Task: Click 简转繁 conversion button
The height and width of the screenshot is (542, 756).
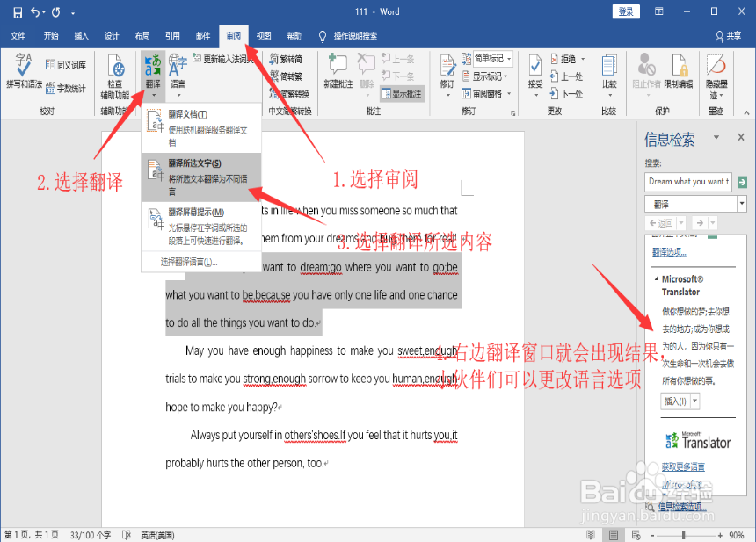Action: (286, 76)
